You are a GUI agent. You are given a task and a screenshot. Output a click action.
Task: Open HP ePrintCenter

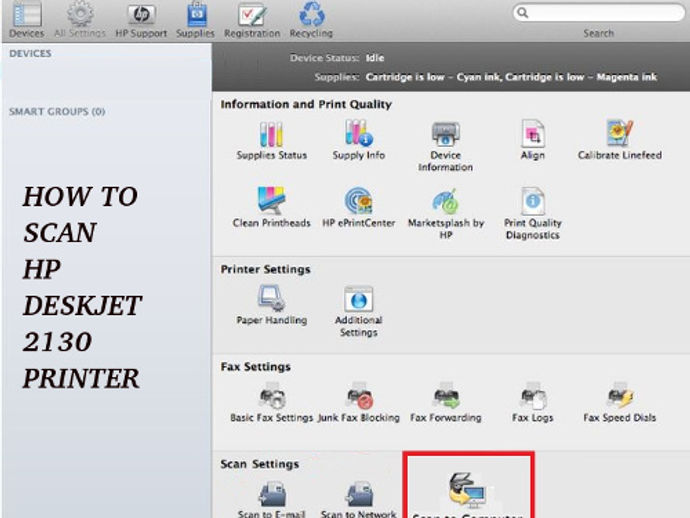(x=359, y=207)
